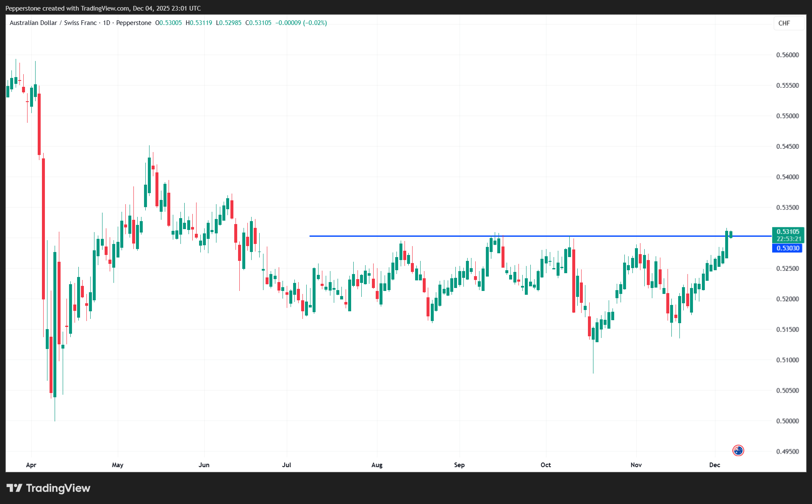The width and height of the screenshot is (812, 504).
Task: Click the 0.56000 level on price axis
Action: pos(787,55)
